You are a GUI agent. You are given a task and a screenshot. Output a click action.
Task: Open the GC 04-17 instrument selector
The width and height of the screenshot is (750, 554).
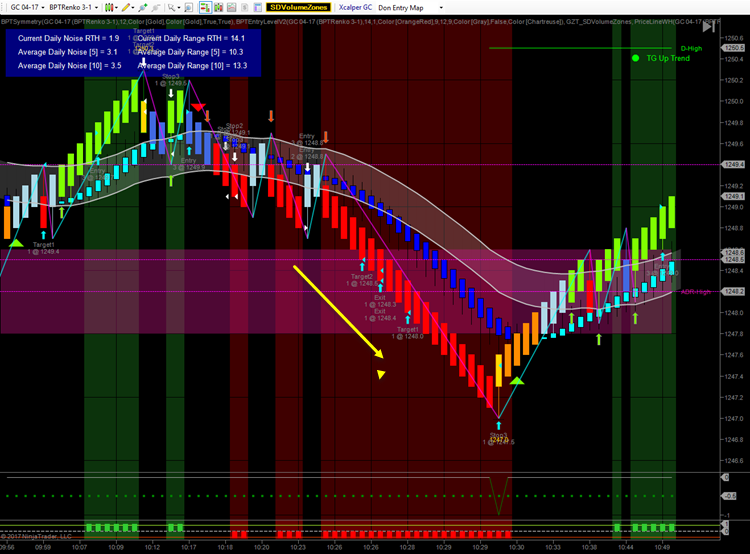[27, 7]
